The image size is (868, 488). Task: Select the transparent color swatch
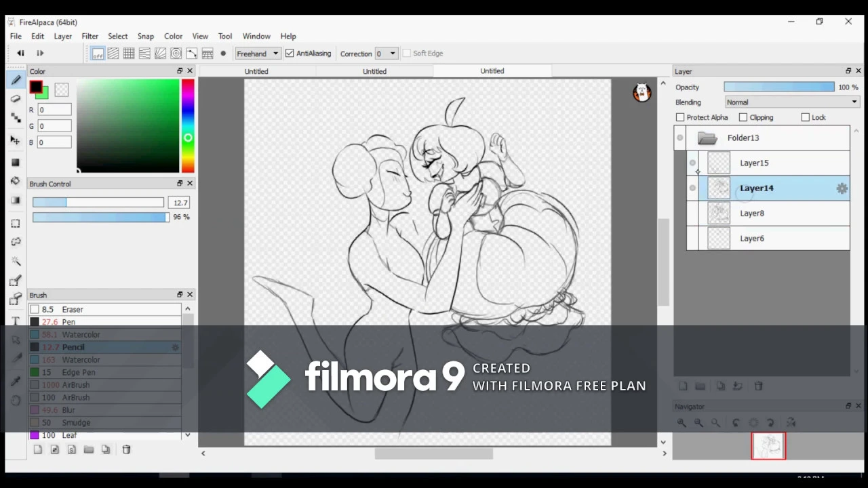(x=62, y=89)
